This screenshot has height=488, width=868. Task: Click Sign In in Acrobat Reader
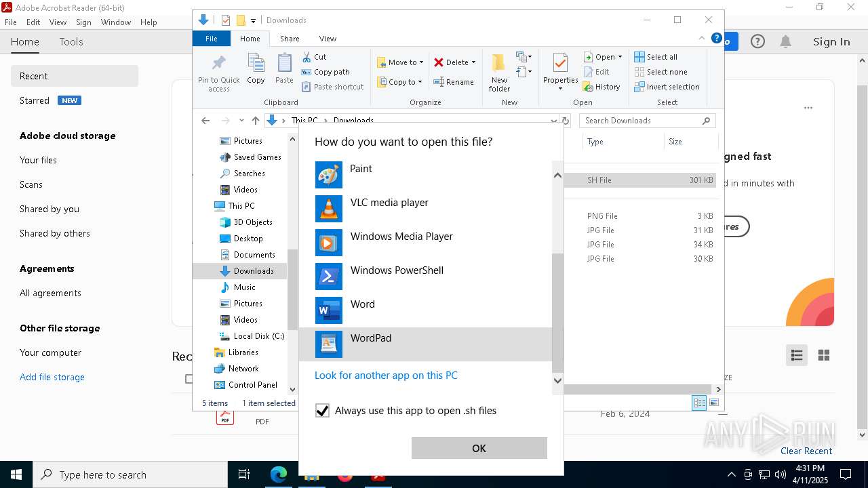tap(831, 42)
